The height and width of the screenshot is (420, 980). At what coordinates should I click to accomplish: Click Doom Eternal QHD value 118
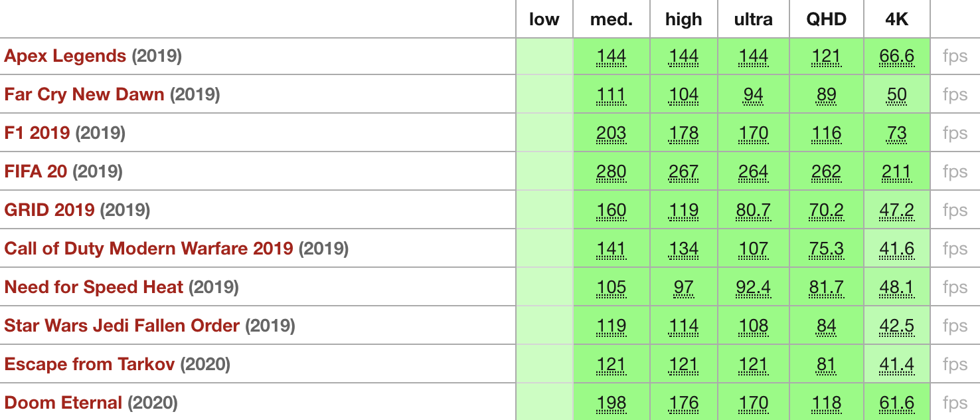[826, 403]
